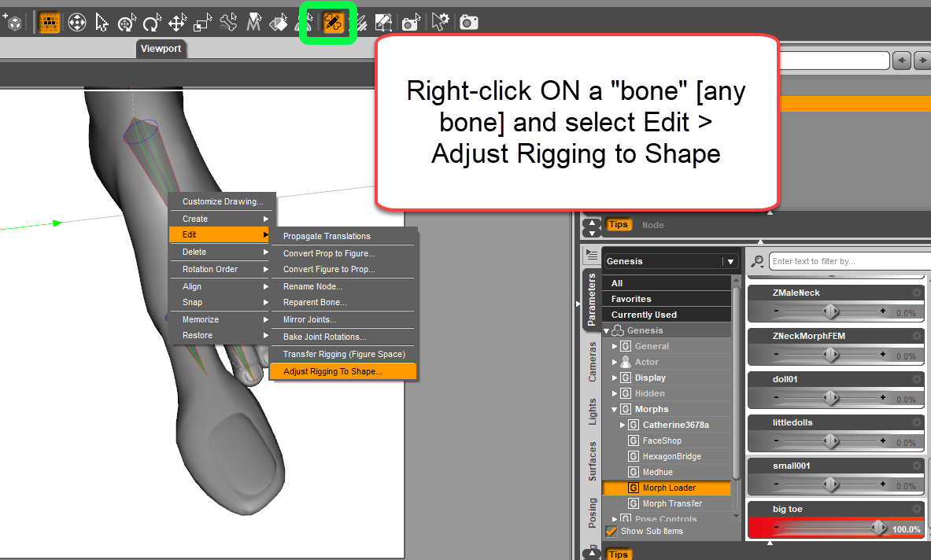This screenshot has height=560, width=931.
Task: Open Tool Settings cursor-gear icon
Action: pyautogui.click(x=440, y=23)
